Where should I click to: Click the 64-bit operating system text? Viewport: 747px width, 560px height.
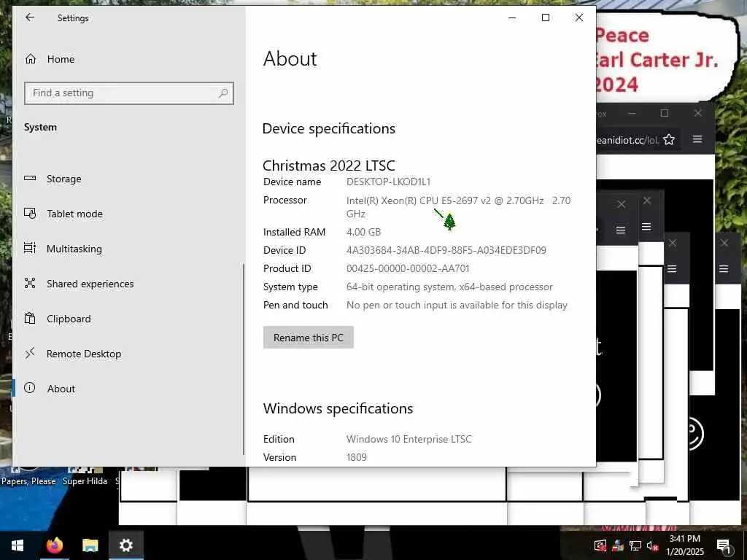[449, 287]
